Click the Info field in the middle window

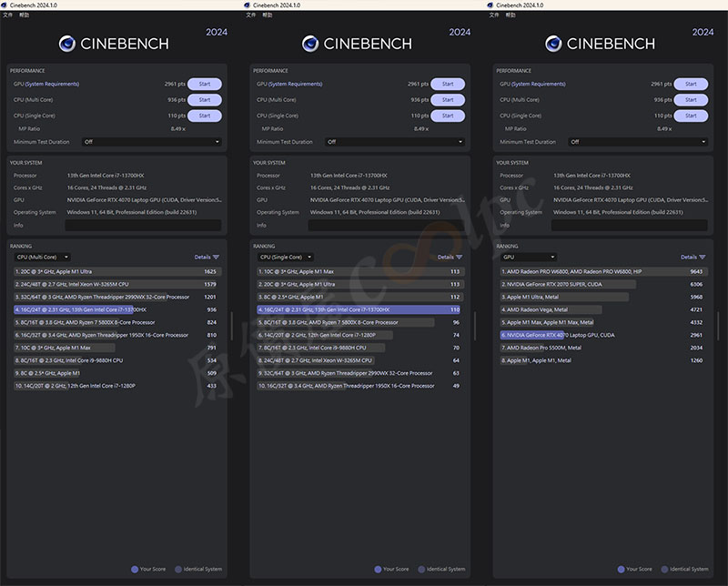[x=386, y=225]
